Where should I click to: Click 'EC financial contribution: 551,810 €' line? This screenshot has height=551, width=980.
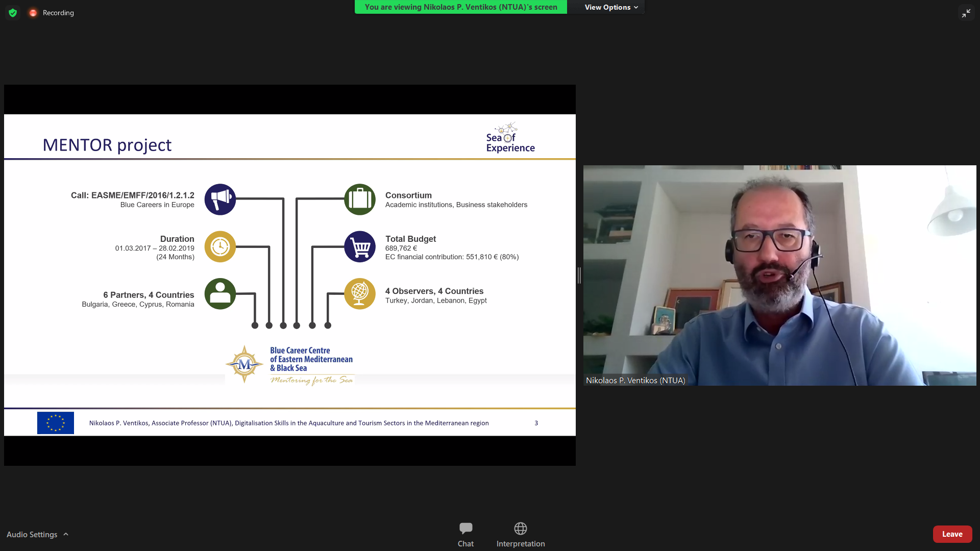[452, 257]
